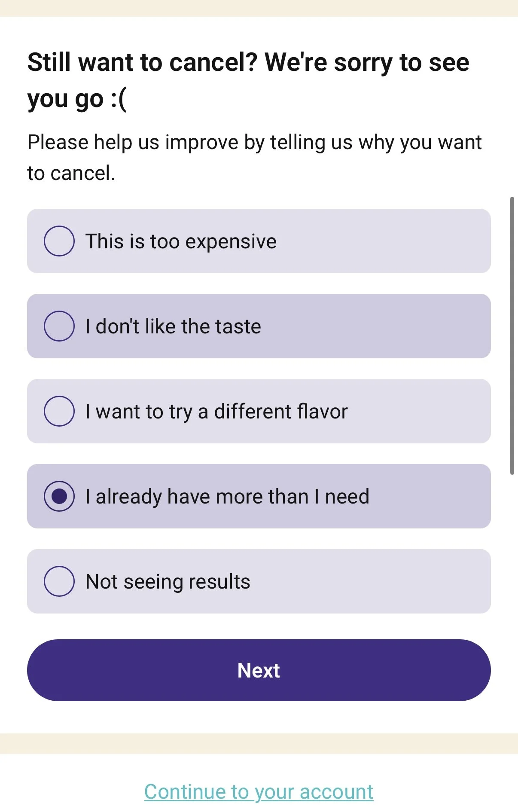Tap the "I already have more than I need" text
The image size is (518, 812).
click(x=227, y=497)
